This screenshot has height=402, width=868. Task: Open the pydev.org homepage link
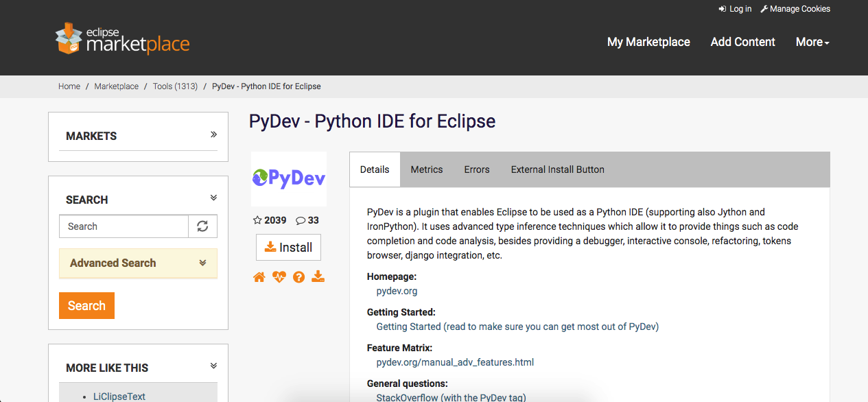point(397,291)
